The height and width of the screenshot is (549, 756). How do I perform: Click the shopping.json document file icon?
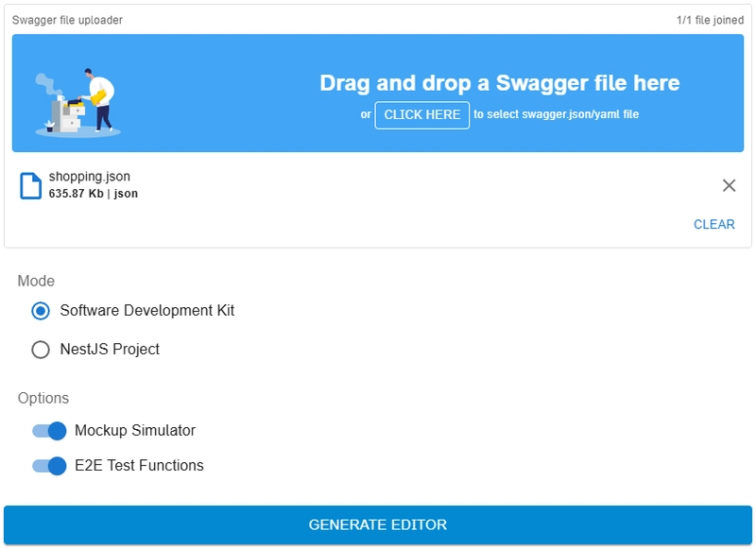pos(31,185)
